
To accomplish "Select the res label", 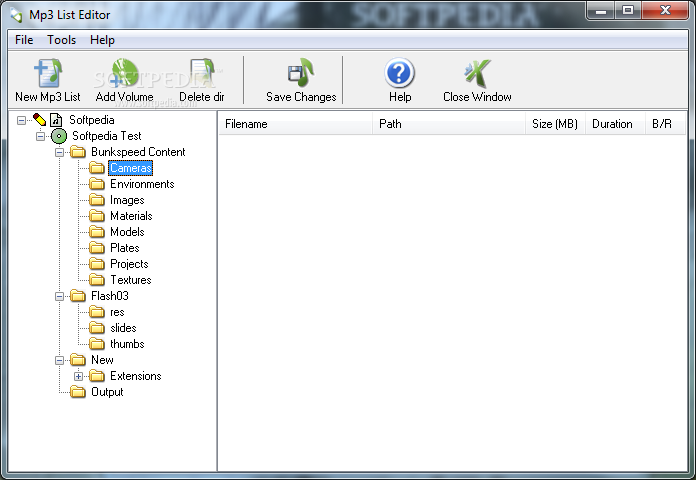I will [117, 312].
